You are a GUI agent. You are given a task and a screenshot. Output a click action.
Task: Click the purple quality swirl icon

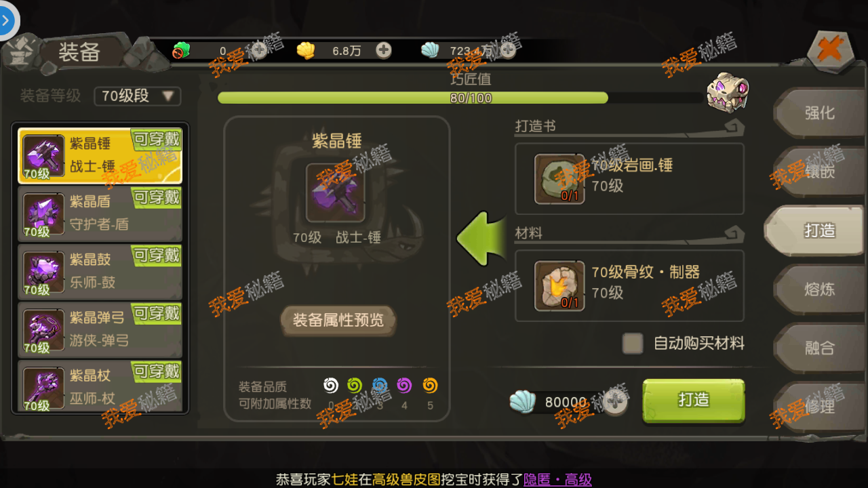404,385
